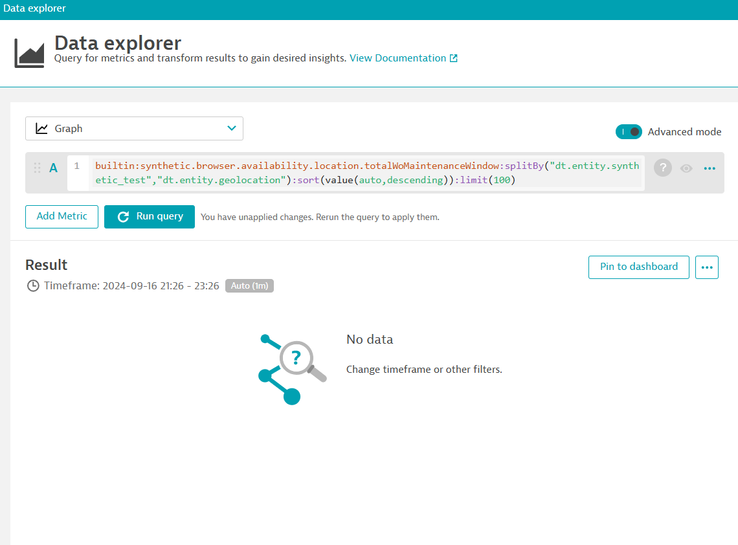The height and width of the screenshot is (545, 738).
Task: Select the Data explorer title tab
Action: click(35, 8)
